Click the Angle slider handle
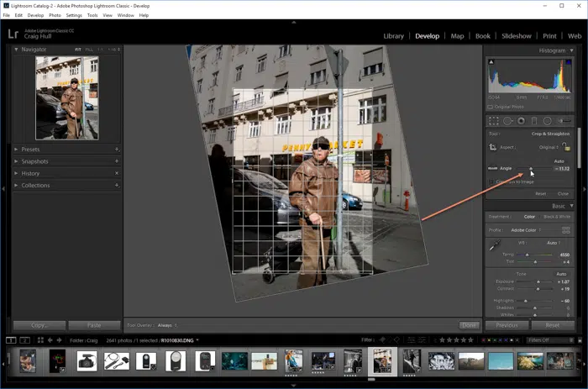This screenshot has height=389, width=588. [x=531, y=169]
